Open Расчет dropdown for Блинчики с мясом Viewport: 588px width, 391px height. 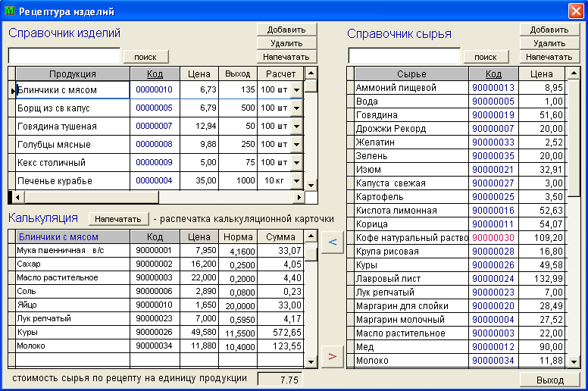[x=296, y=90]
